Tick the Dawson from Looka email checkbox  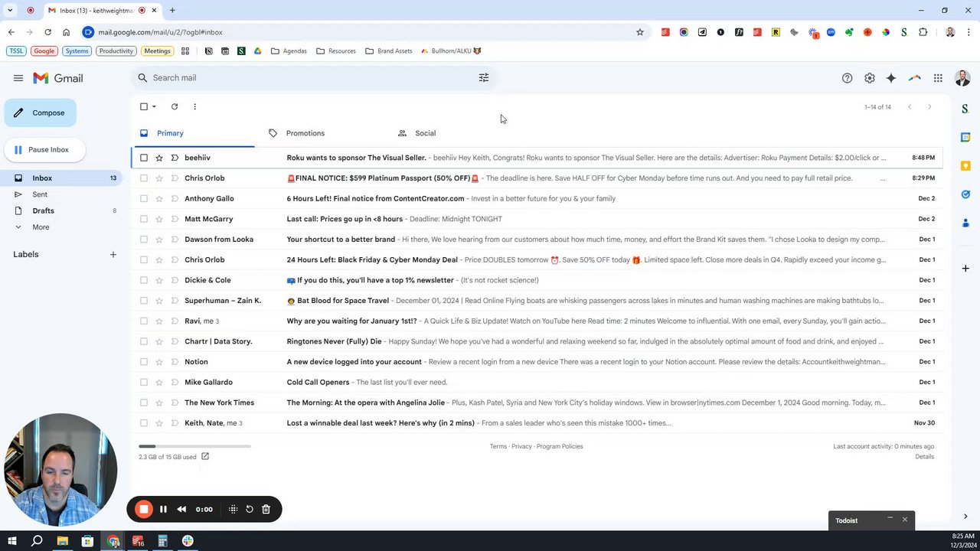[x=144, y=240]
